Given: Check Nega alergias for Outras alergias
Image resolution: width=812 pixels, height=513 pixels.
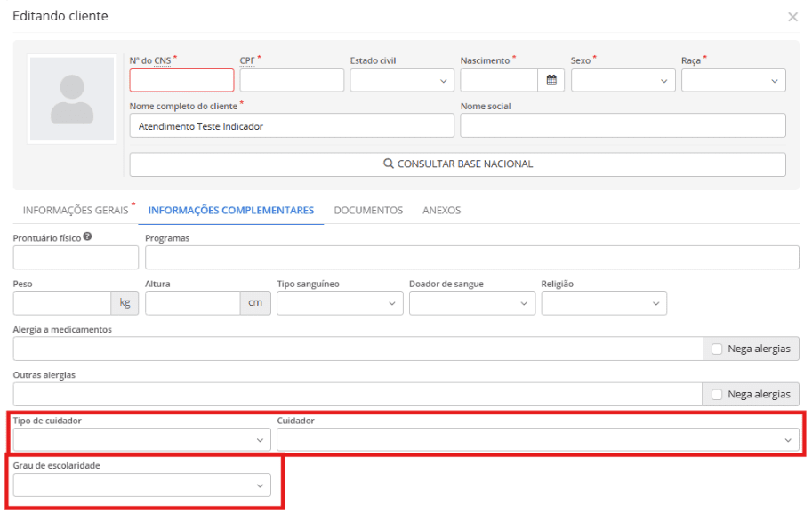Looking at the screenshot, I should pos(717,394).
